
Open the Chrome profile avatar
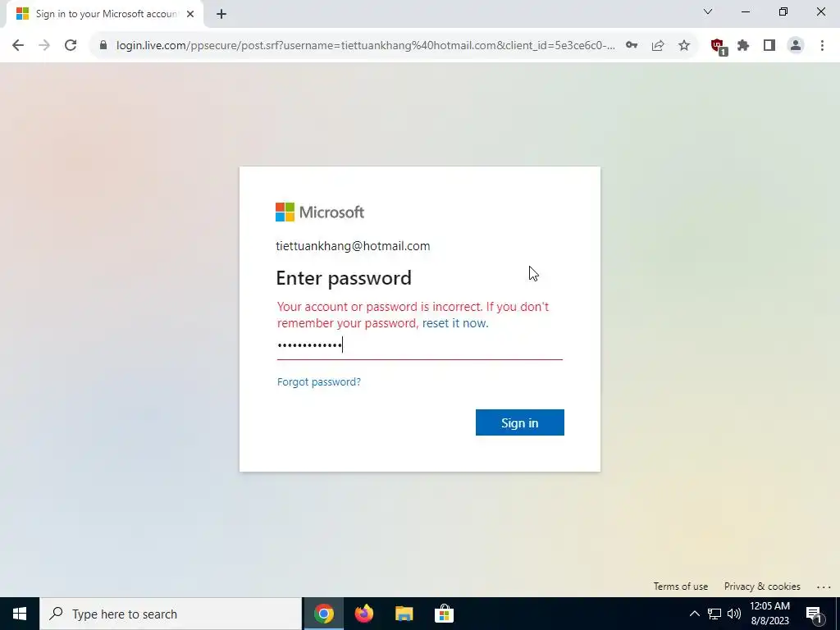point(796,46)
